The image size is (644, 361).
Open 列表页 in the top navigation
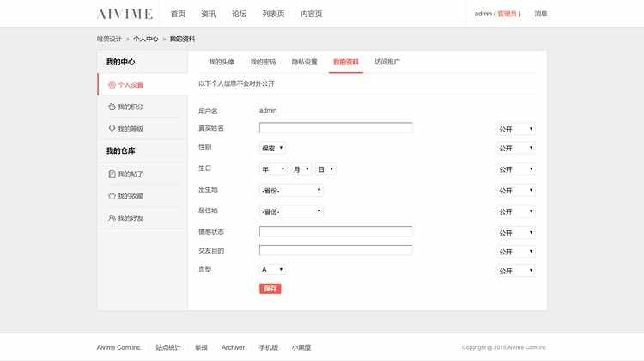tap(273, 14)
